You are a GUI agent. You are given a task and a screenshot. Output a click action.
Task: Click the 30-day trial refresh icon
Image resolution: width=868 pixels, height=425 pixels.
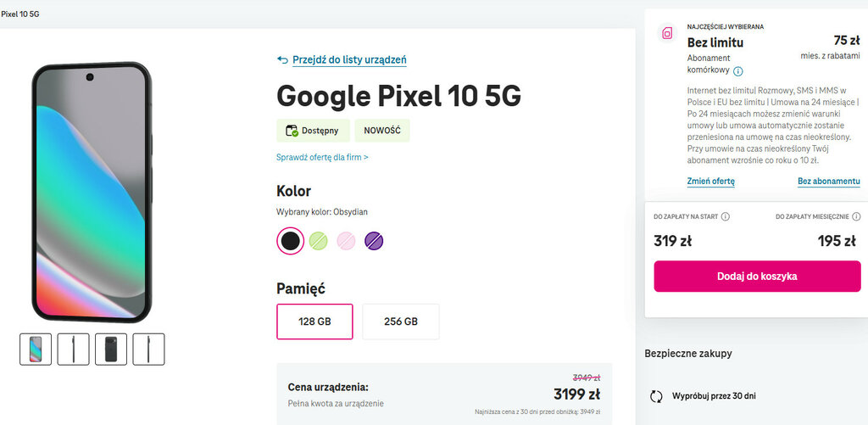(655, 396)
